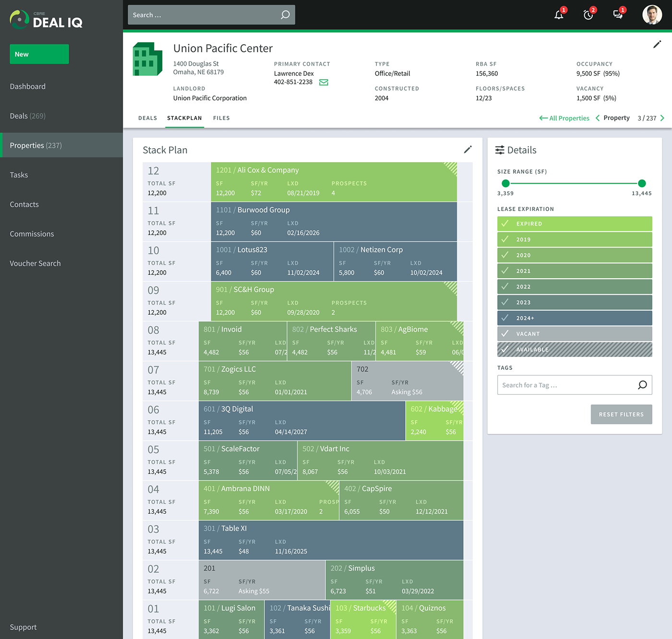The width and height of the screenshot is (672, 639).
Task: Click phone number 402-851-2238
Action: (x=293, y=82)
